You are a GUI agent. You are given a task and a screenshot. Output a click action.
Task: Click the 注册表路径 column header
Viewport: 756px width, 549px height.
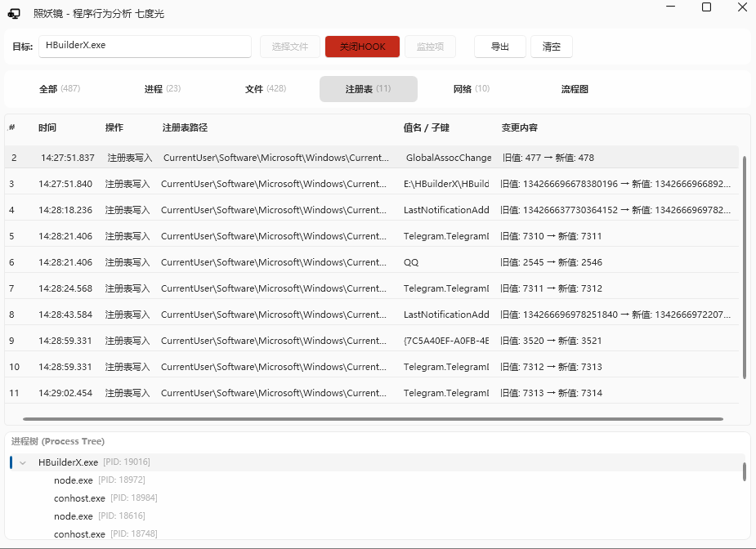(x=186, y=127)
